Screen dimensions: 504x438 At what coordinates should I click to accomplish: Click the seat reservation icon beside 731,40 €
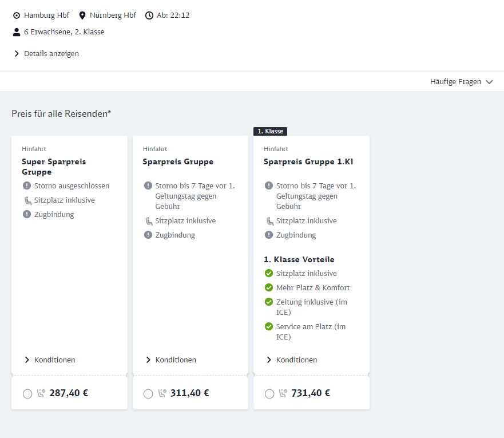click(x=283, y=393)
